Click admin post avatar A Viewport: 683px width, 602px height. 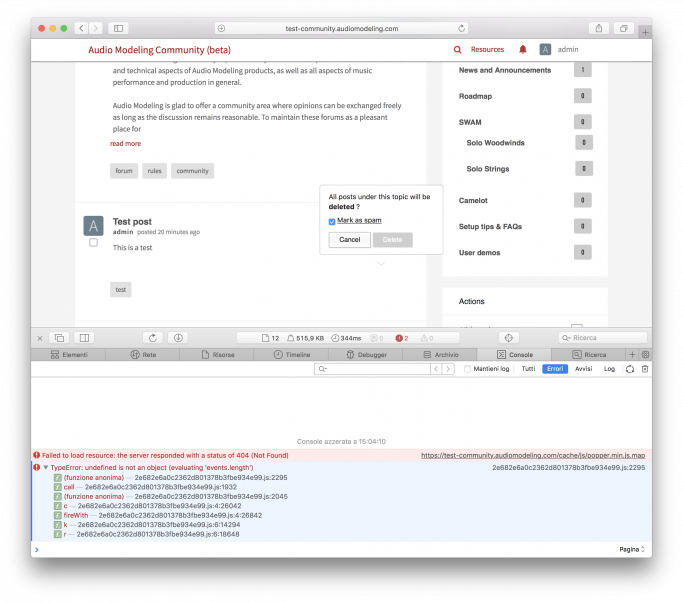pyautogui.click(x=93, y=226)
